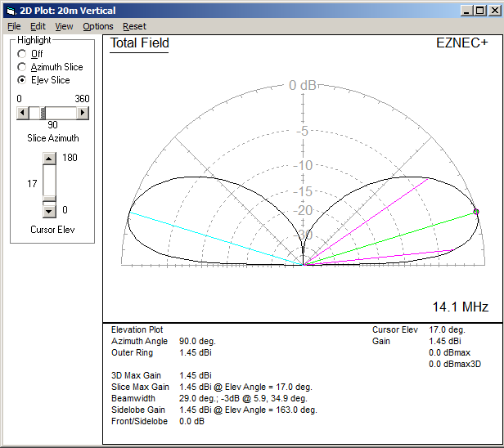Click the 'Cursor Elev' 17.0 deg. value
Image resolution: width=504 pixels, height=448 pixels.
[447, 329]
